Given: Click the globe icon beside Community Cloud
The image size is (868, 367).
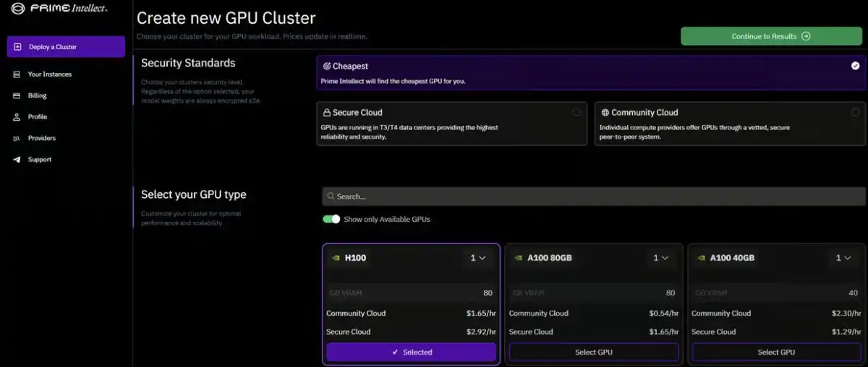Looking at the screenshot, I should coord(605,113).
